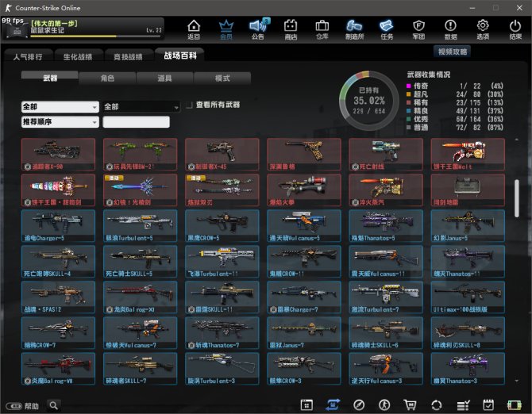The height and width of the screenshot is (414, 532).
Task: Select the 幻影Janus-5 weapon card
Action: click(x=468, y=225)
